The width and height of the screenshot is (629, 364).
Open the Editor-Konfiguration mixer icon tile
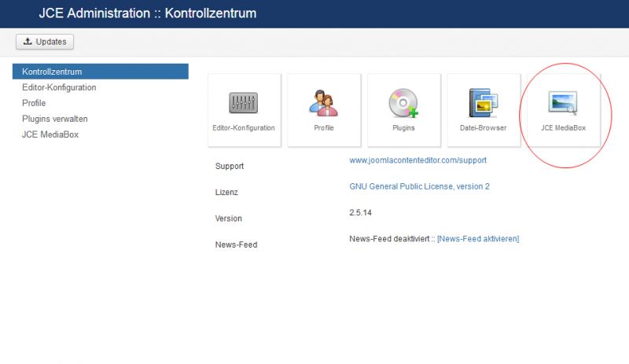coord(244,110)
